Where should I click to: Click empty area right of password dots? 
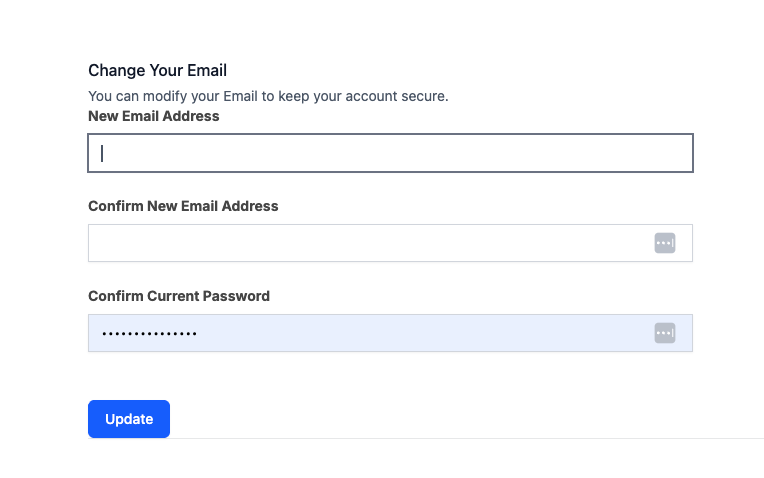(x=420, y=333)
